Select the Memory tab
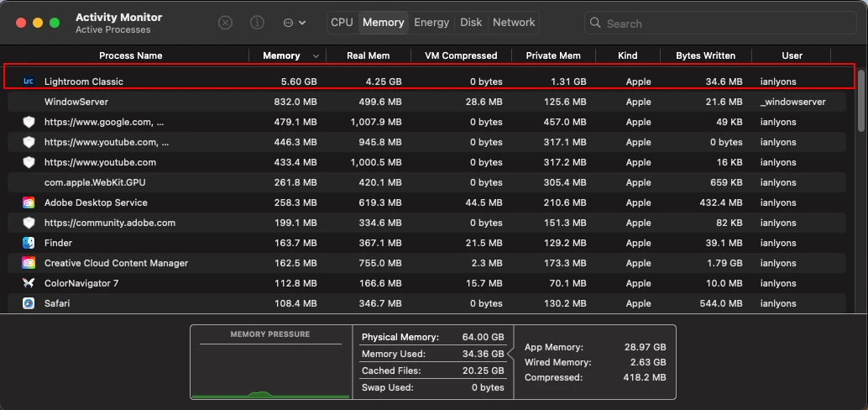This screenshot has height=410, width=868. click(x=383, y=23)
